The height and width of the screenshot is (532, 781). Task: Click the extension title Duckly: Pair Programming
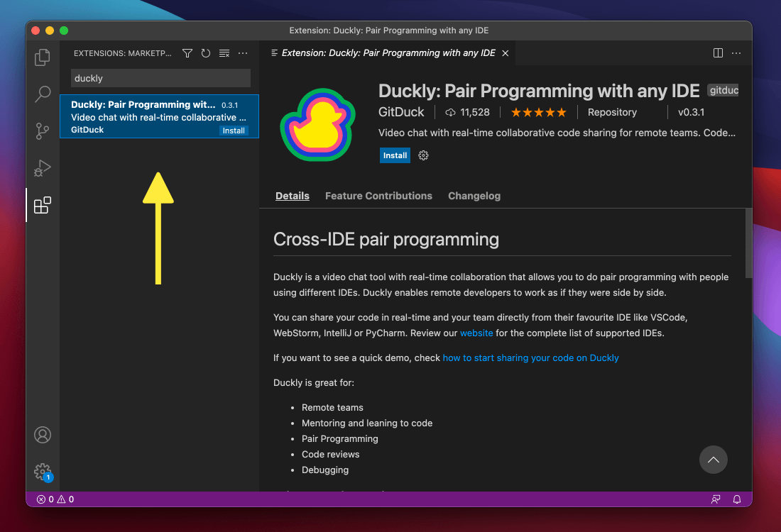pos(539,91)
